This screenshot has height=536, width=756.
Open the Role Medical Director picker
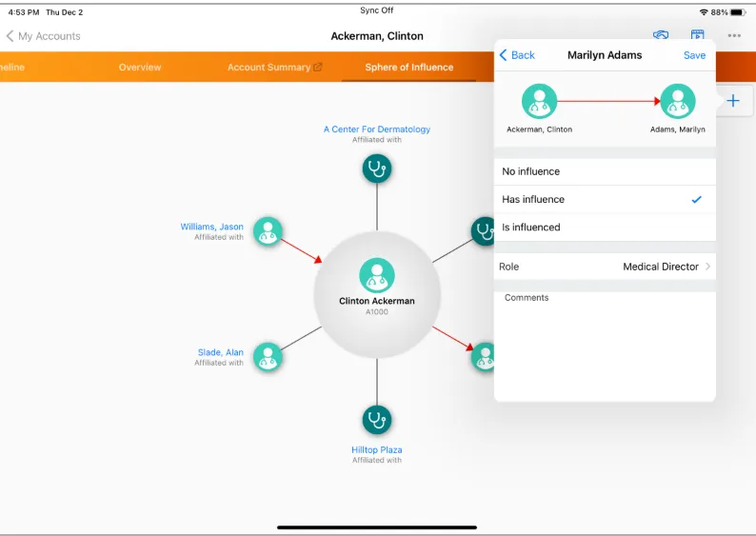coord(605,267)
